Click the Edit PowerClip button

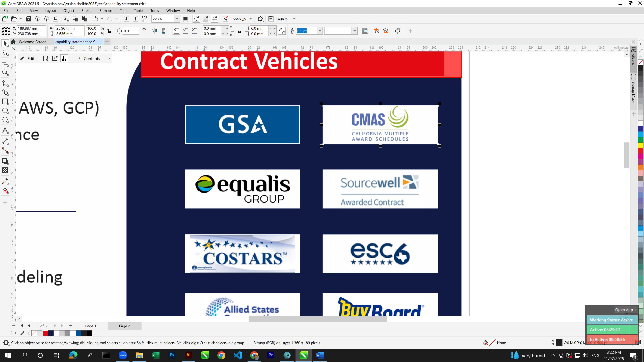(x=28, y=58)
